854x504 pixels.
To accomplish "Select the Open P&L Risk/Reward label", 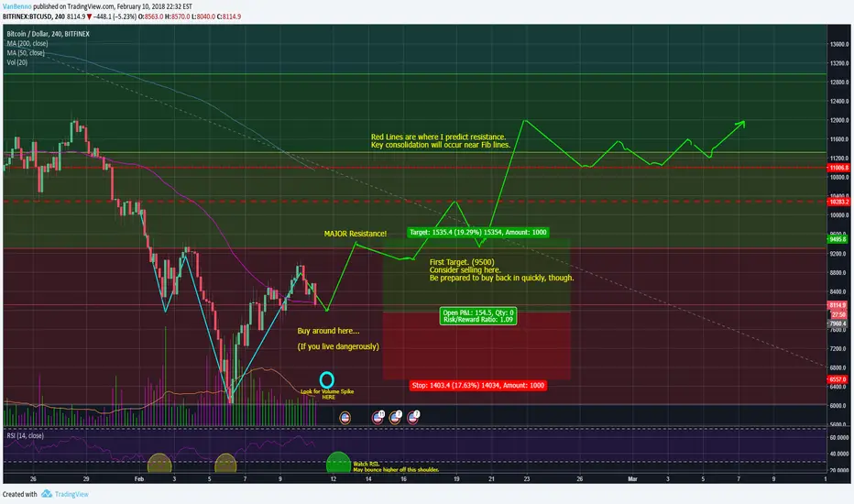I will pyautogui.click(x=477, y=316).
